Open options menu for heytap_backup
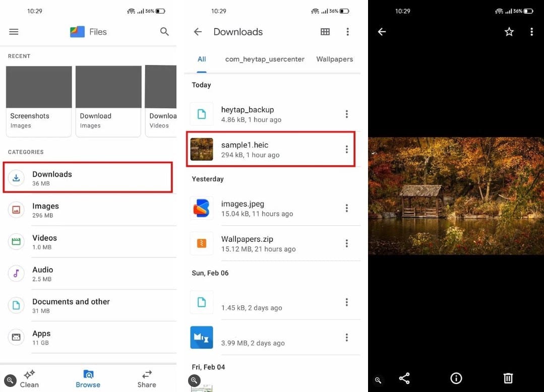This screenshot has height=392, width=544. point(347,114)
